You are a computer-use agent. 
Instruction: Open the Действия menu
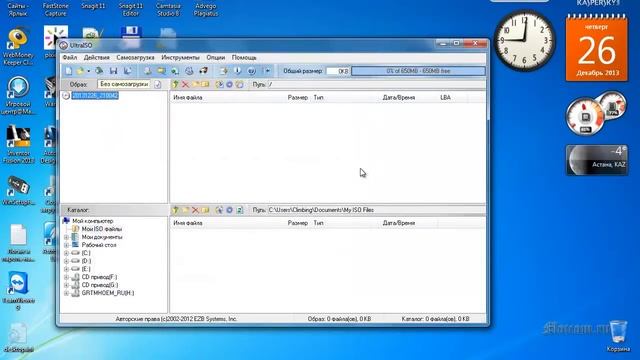97,58
